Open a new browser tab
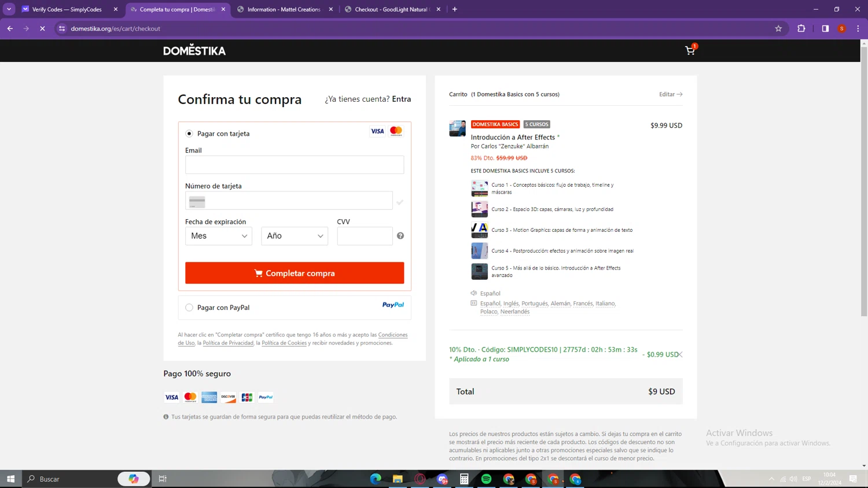 pos(455,9)
